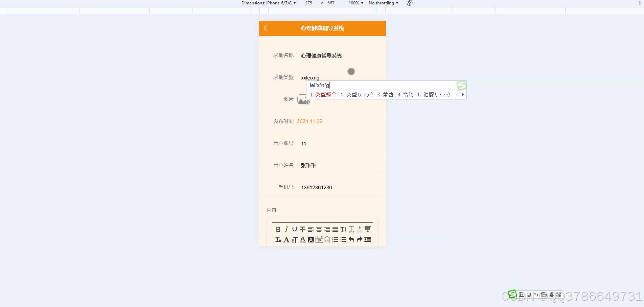644x307 pixels.
Task: Click the ordered list icon in the editor
Action: pyautogui.click(x=335, y=240)
